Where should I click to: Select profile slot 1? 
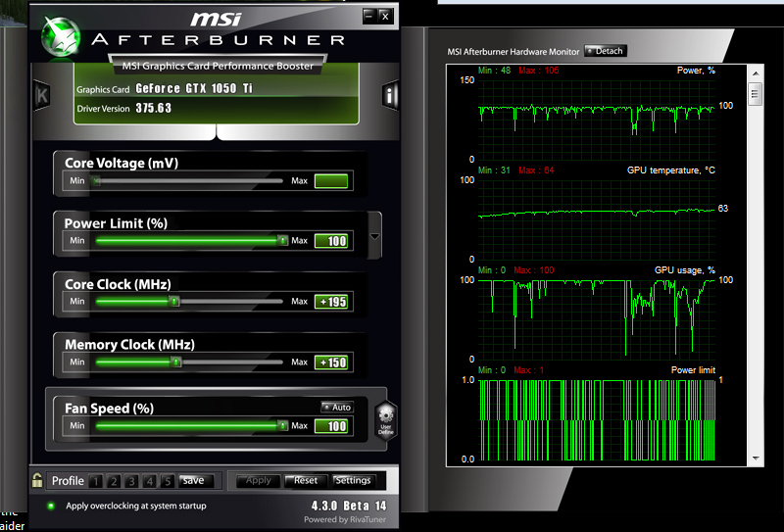click(95, 481)
